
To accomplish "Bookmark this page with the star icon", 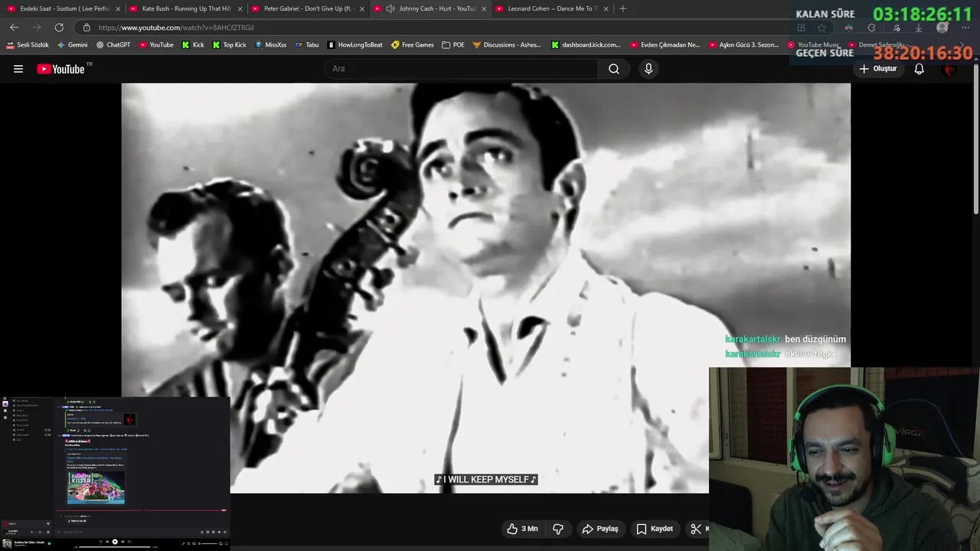I will click(x=822, y=28).
